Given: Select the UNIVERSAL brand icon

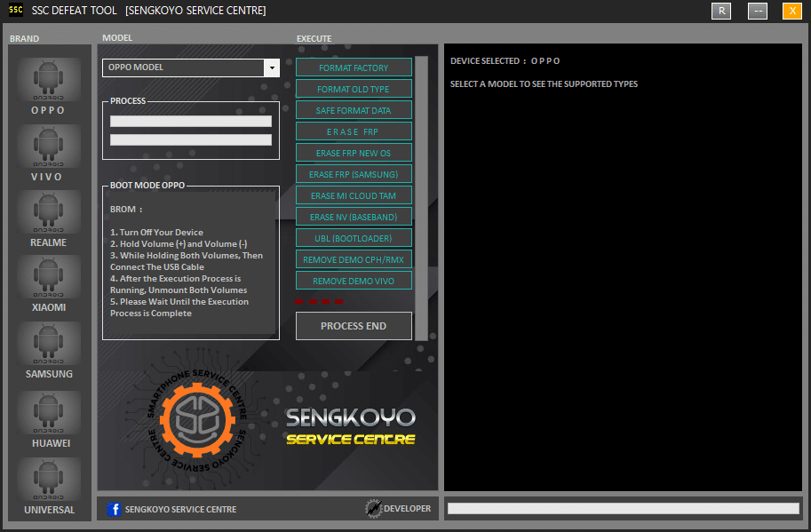Looking at the screenshot, I should (48, 478).
